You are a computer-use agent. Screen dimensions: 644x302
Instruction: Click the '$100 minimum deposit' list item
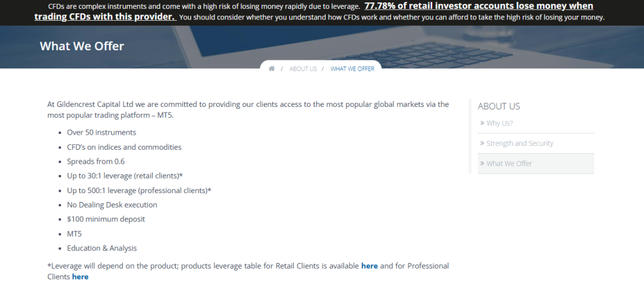point(106,220)
